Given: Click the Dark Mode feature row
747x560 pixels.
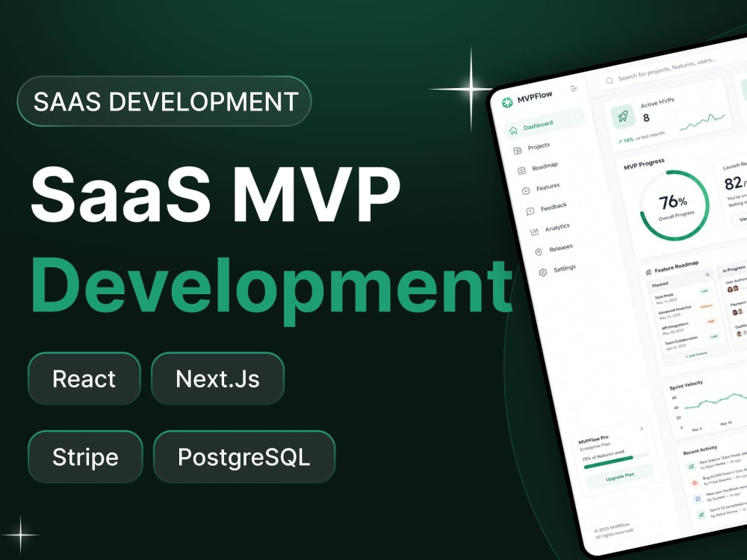Looking at the screenshot, I should [x=684, y=296].
